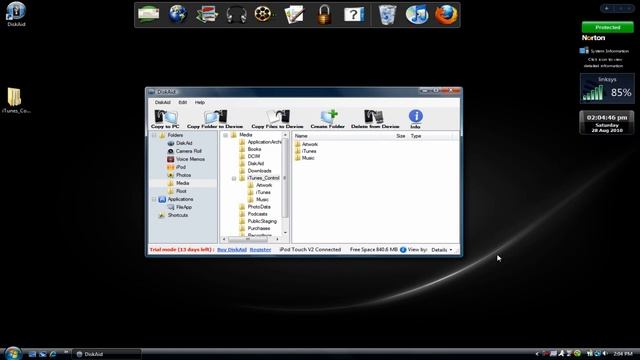
Task: Open the globe icon in the dock
Action: pyautogui.click(x=178, y=14)
